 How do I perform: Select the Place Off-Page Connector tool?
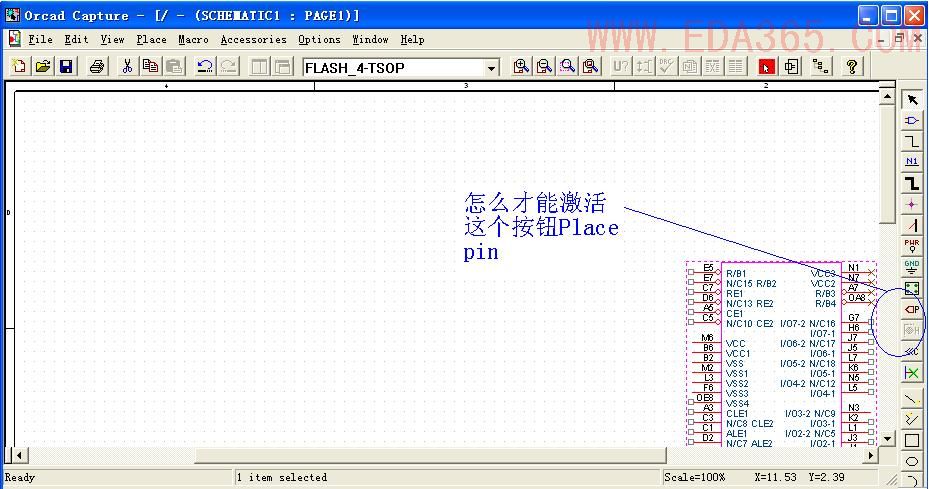(x=912, y=351)
